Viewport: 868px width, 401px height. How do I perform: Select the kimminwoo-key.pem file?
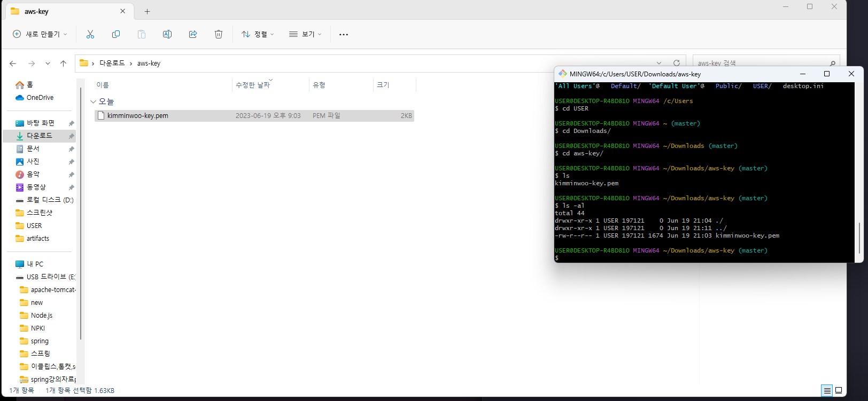pyautogui.click(x=254, y=116)
